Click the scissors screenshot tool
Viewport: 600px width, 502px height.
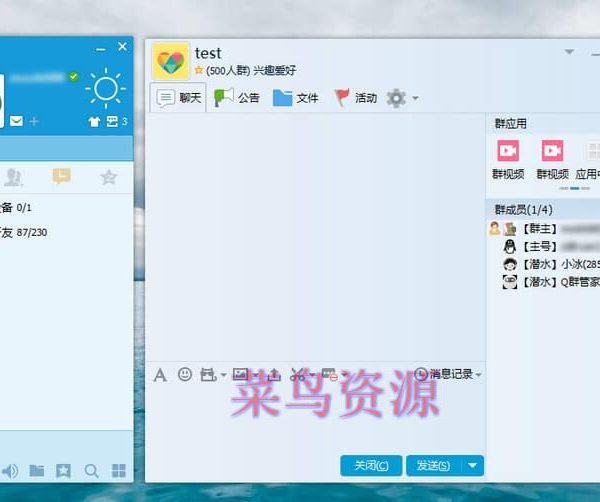pos(296,374)
